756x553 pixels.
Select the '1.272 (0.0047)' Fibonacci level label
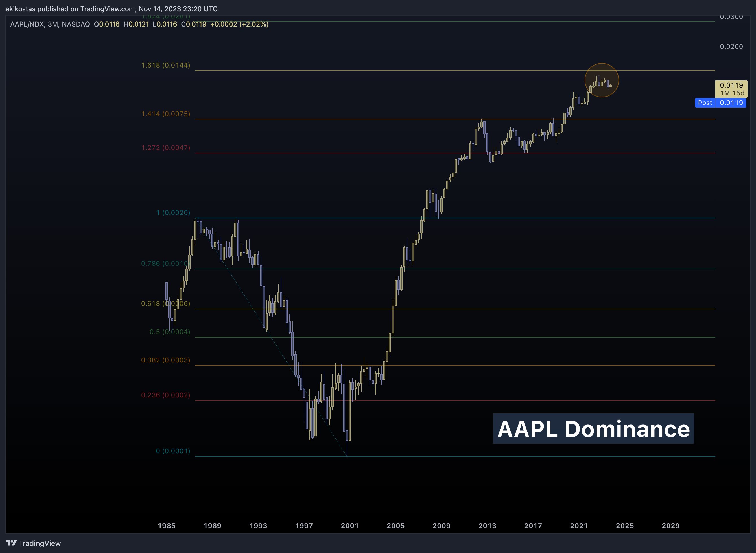click(166, 148)
